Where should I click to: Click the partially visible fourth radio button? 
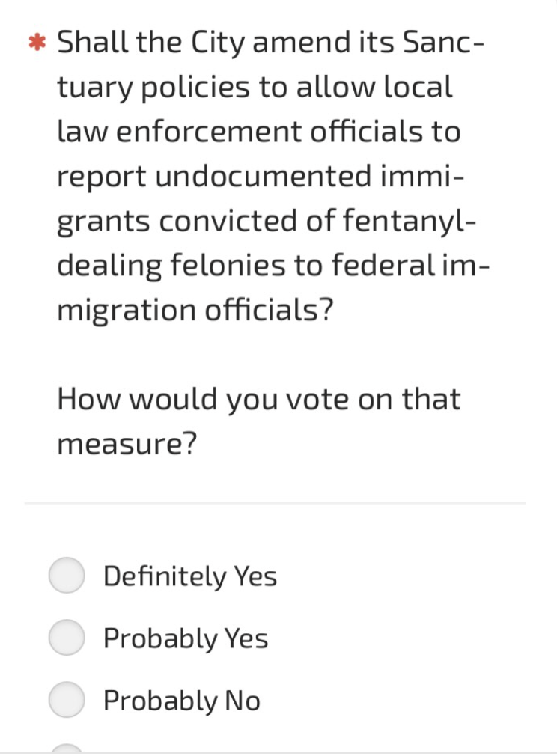click(67, 749)
